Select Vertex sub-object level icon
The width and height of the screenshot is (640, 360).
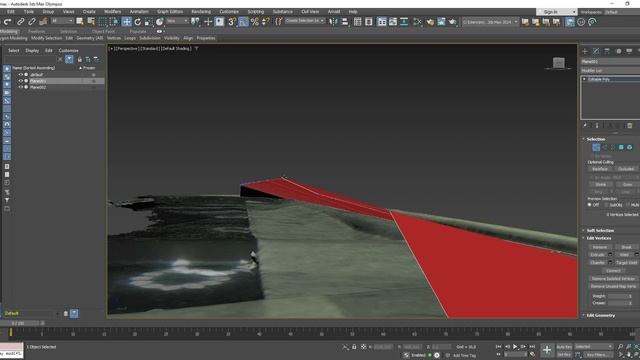point(596,147)
